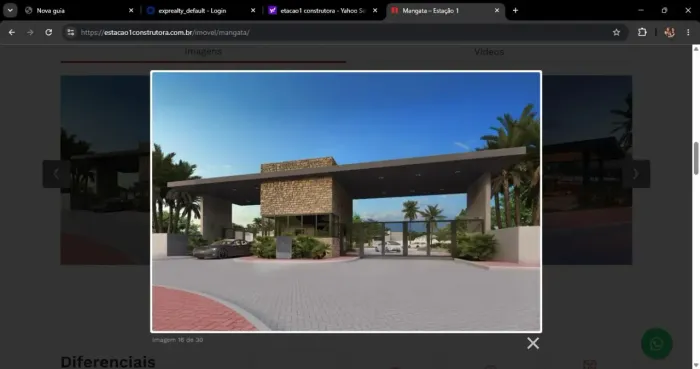Go back to the previous page in browser
700x369 pixels.
click(x=12, y=32)
